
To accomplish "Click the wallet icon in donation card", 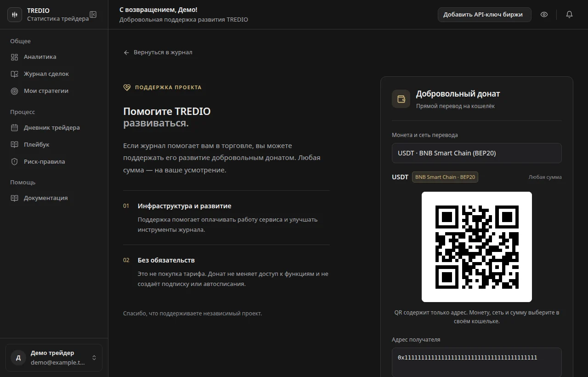I will click(x=401, y=99).
